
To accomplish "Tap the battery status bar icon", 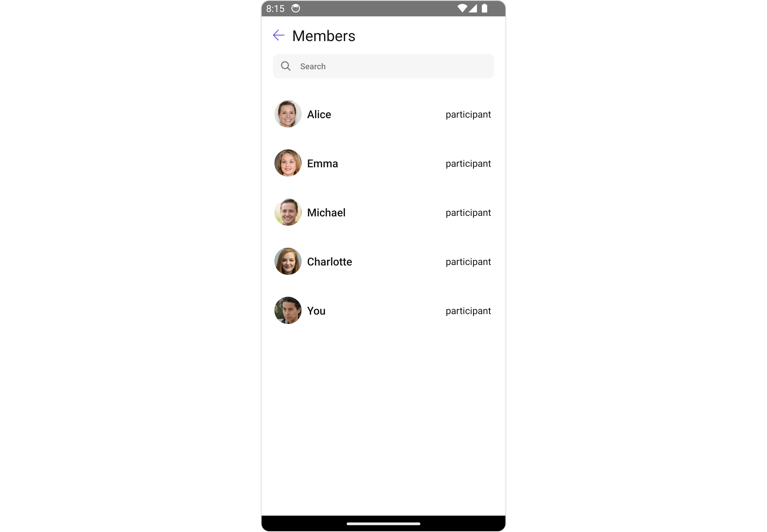I will click(484, 8).
